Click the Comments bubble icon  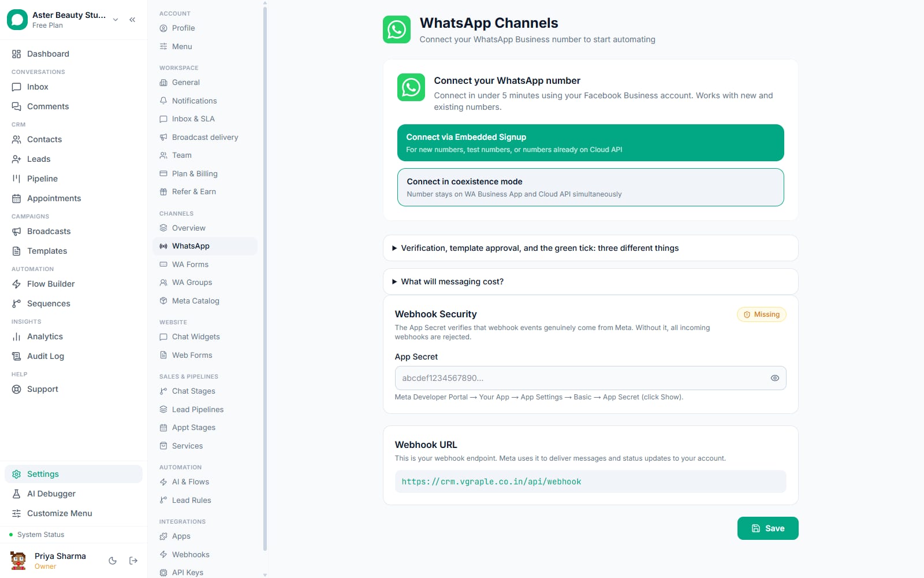tap(16, 106)
